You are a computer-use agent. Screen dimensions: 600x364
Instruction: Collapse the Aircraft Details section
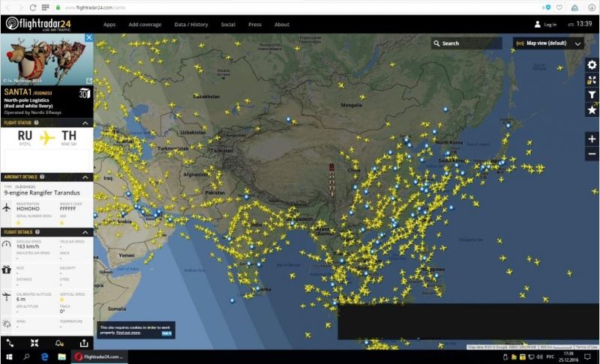tap(85, 178)
